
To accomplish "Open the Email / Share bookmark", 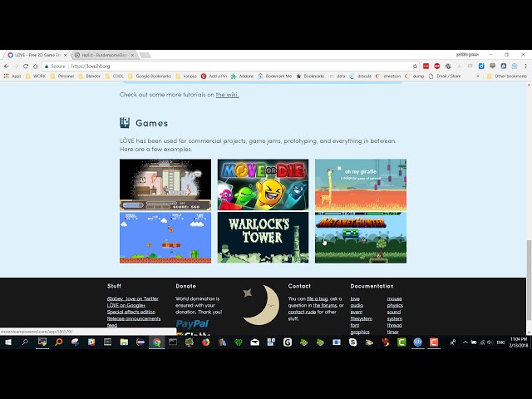I will pos(445,76).
